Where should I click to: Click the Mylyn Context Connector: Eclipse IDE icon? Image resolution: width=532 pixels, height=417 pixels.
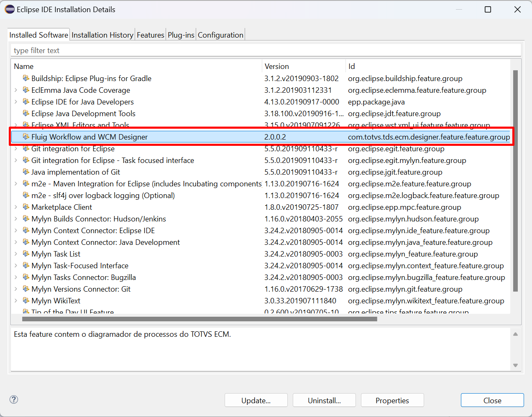(x=26, y=230)
